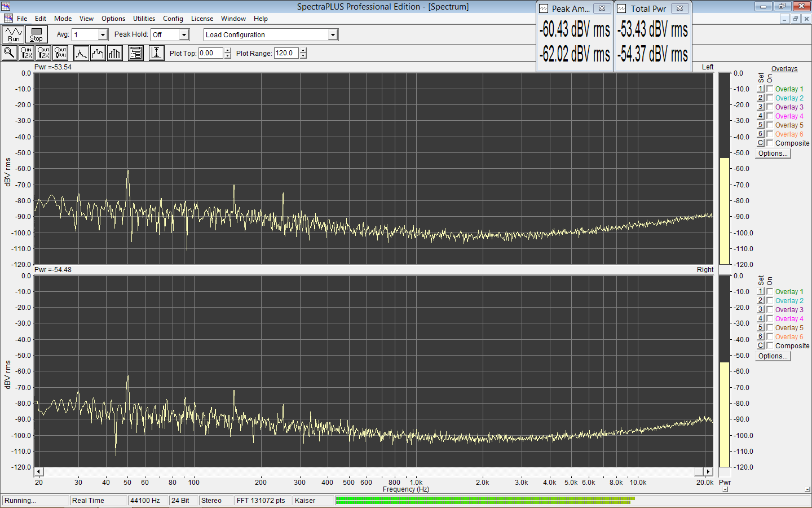This screenshot has width=812, height=508.
Task: Switch to line plot display icon
Action: pyautogui.click(x=81, y=53)
